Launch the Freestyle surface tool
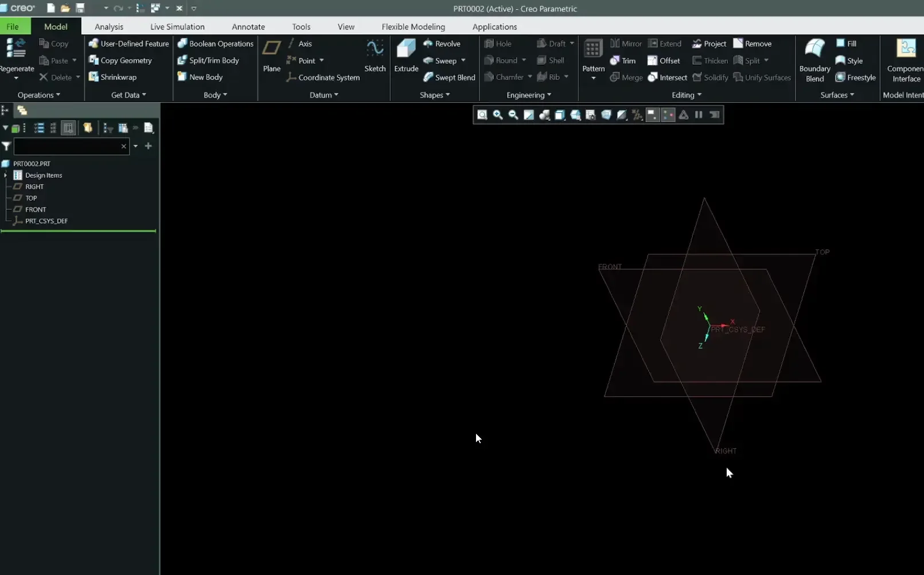 tap(855, 77)
